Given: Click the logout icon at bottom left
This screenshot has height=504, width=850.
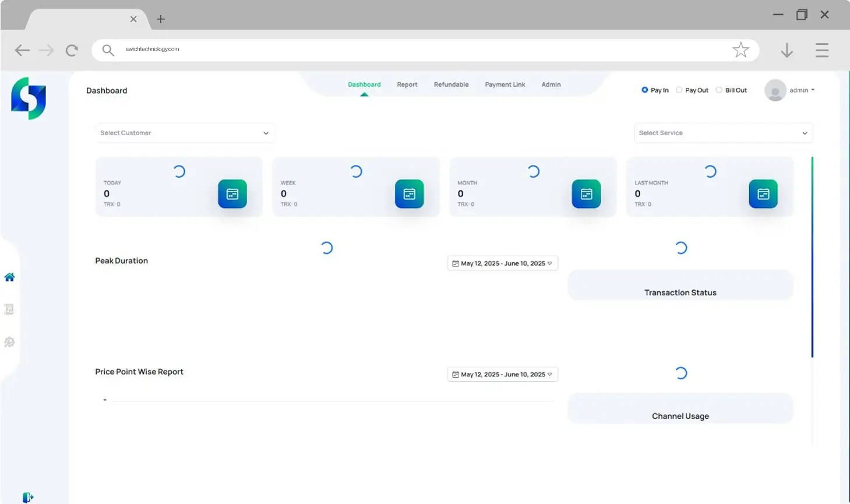Looking at the screenshot, I should 27,497.
